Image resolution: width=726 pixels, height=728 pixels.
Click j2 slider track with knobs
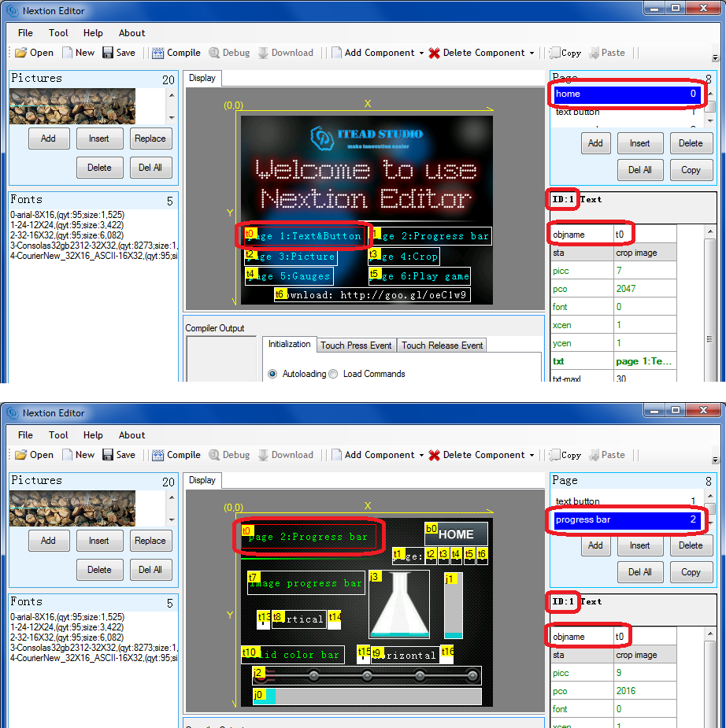[367, 675]
